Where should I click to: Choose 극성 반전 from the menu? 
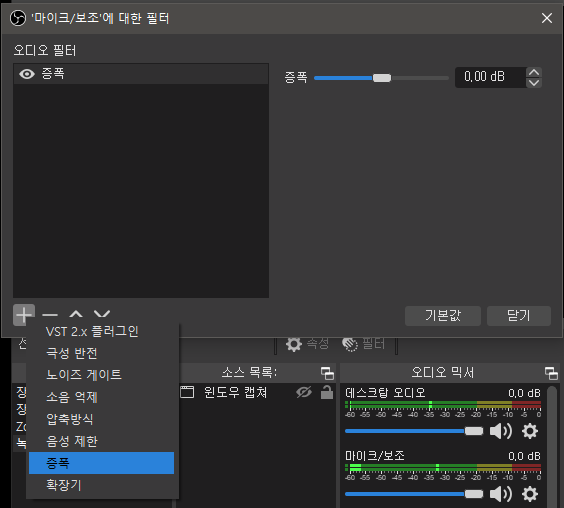[x=101, y=353]
